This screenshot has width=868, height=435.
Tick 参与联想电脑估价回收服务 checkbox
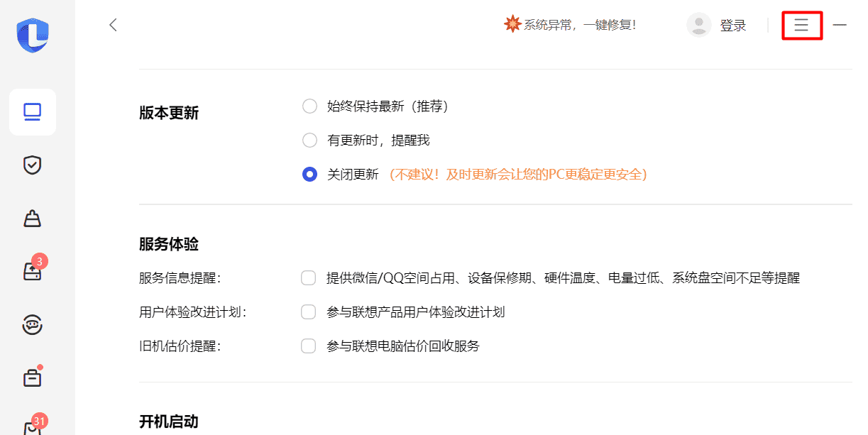(x=308, y=346)
